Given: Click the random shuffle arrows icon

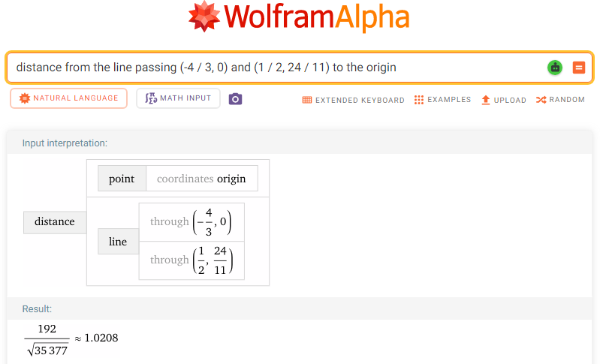Looking at the screenshot, I should point(541,100).
